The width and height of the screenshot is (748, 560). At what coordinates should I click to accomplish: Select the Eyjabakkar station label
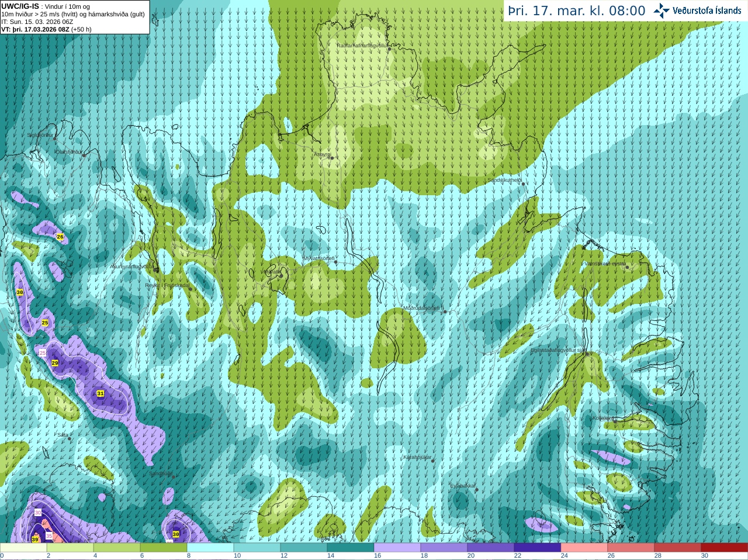coord(463,486)
